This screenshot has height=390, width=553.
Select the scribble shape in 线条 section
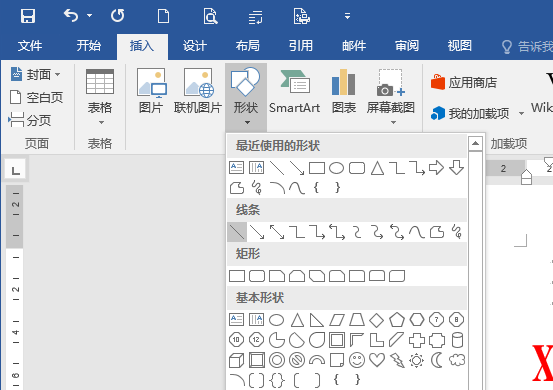pyautogui.click(x=457, y=232)
